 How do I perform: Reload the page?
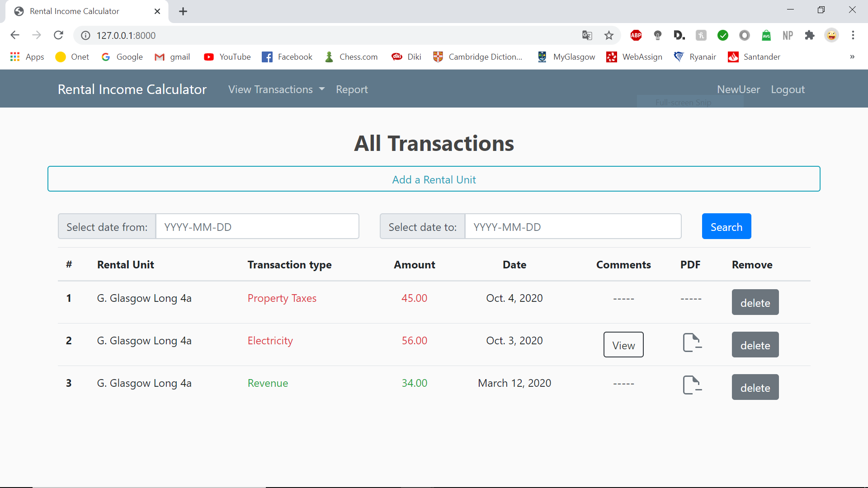(58, 35)
